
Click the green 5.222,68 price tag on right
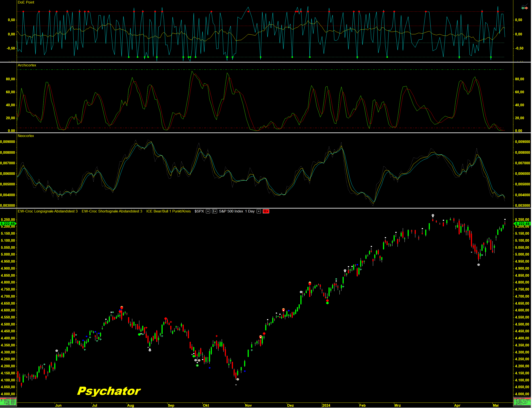(522, 224)
